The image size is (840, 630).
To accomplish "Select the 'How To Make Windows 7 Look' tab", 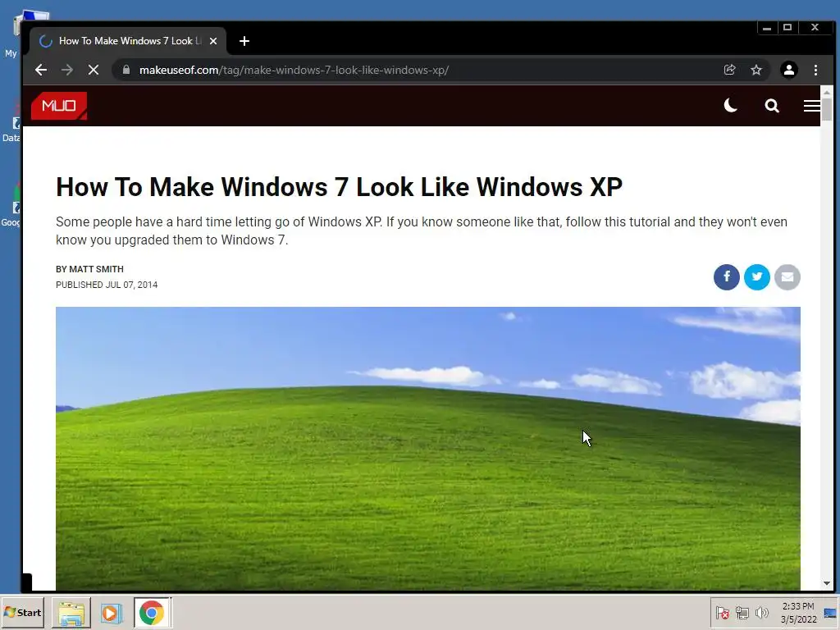I will (128, 41).
